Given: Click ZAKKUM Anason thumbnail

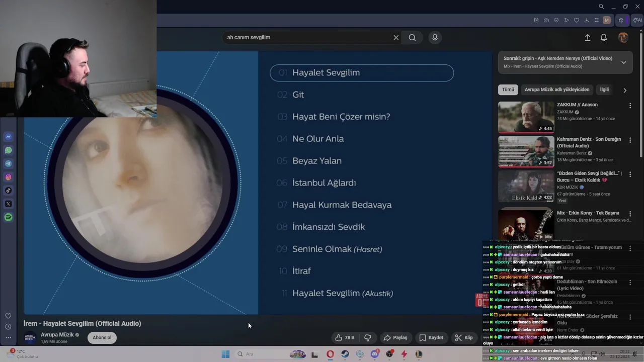Looking at the screenshot, I should point(526,117).
